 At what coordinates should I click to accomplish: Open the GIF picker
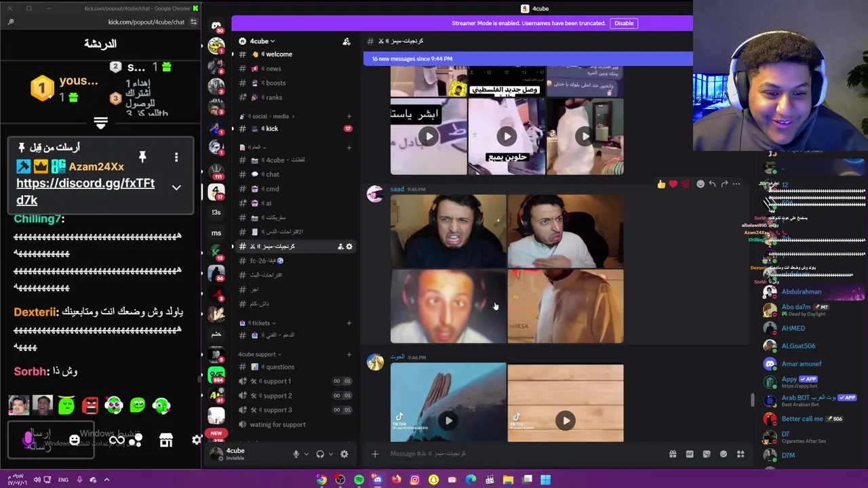point(690,454)
